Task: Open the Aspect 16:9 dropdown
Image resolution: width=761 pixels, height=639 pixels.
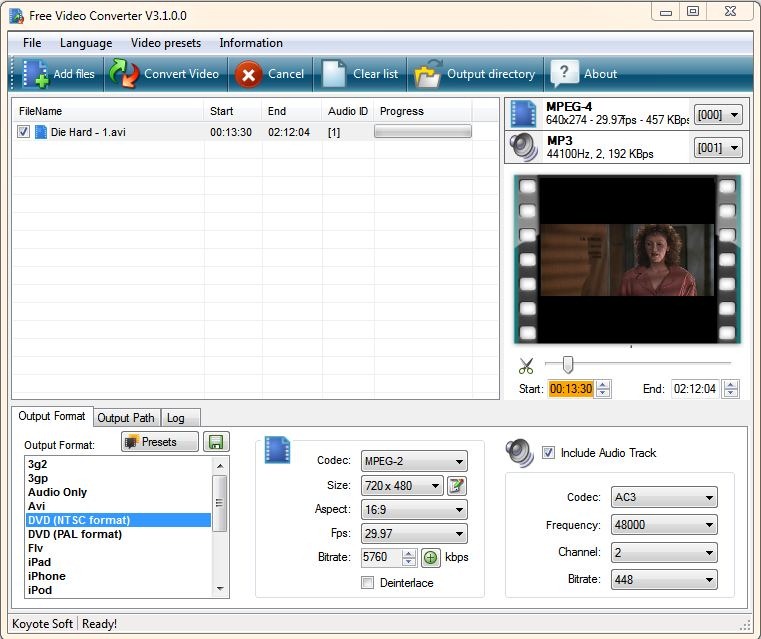Action: pyautogui.click(x=414, y=510)
